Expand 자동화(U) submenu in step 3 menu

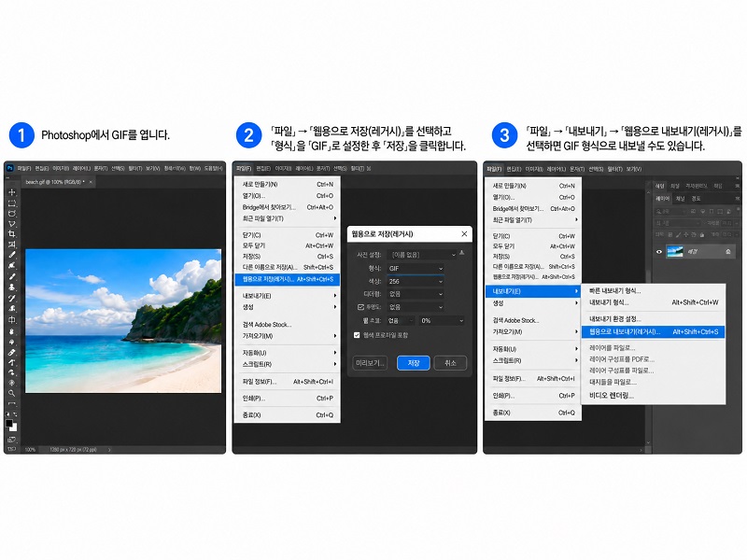(532, 349)
